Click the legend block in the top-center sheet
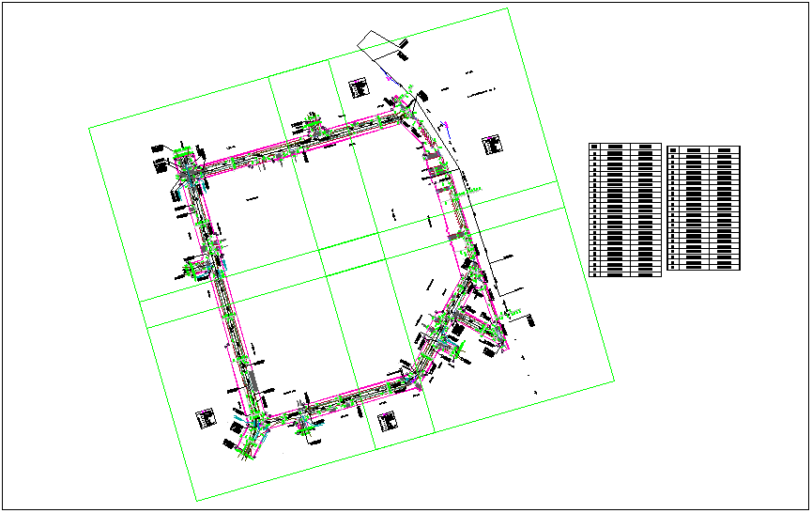Viewport: 812px width, 513px height. (358, 88)
